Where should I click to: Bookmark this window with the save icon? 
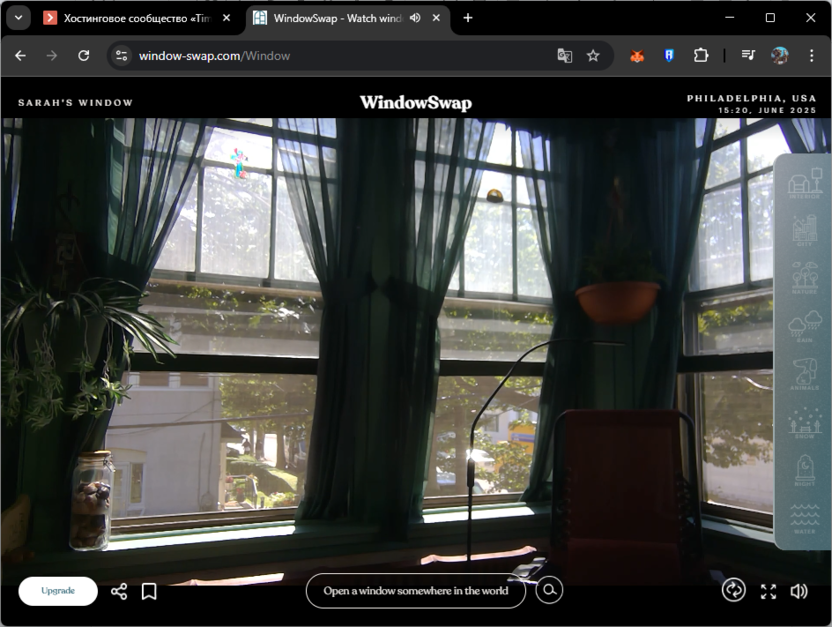[148, 591]
